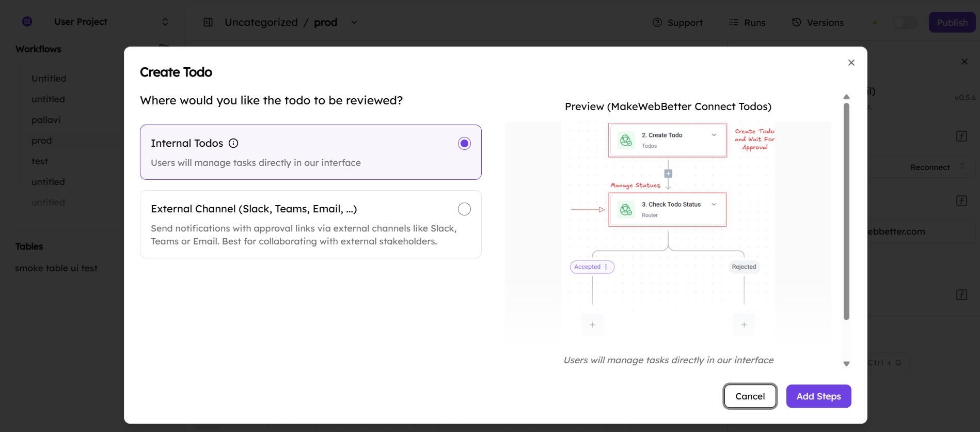Click the preview panel vertical scrollbar
This screenshot has width=980, height=432.
coord(846,212)
